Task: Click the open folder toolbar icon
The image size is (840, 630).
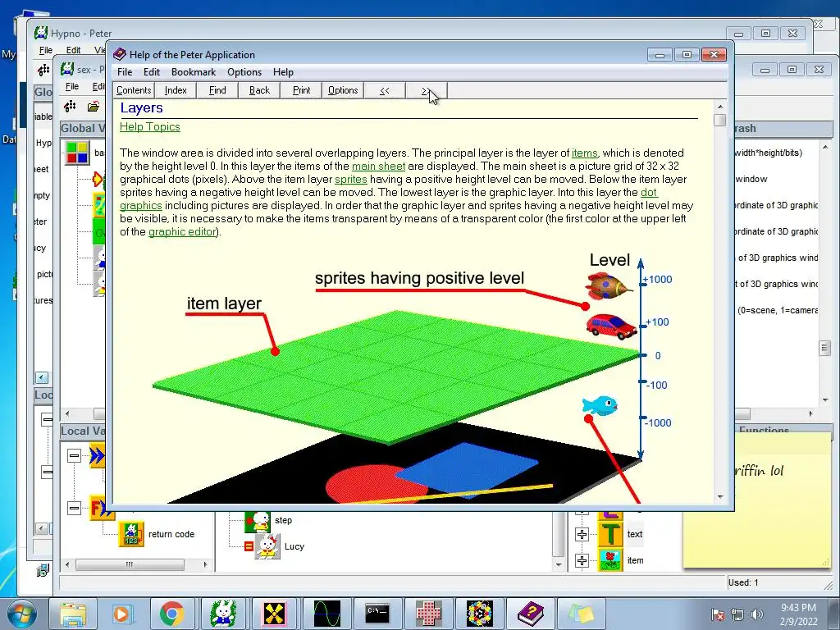Action: point(94,107)
